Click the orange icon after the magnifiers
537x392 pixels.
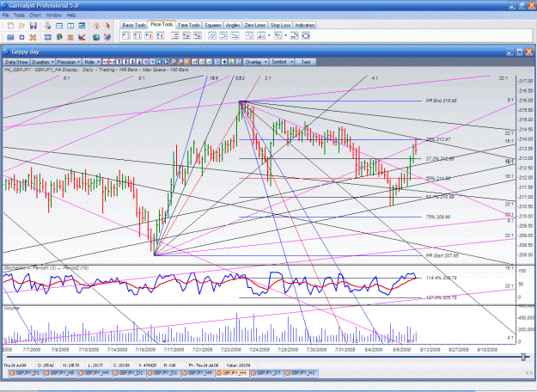click(187, 62)
